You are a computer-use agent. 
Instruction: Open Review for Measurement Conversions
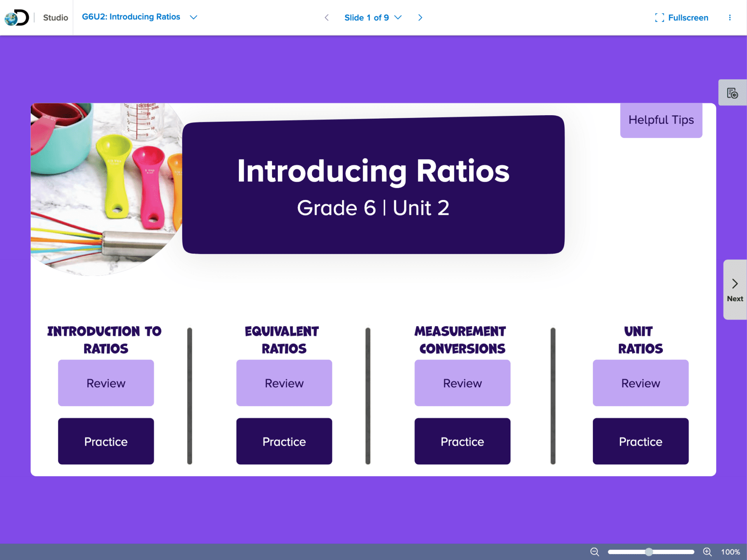point(462,383)
